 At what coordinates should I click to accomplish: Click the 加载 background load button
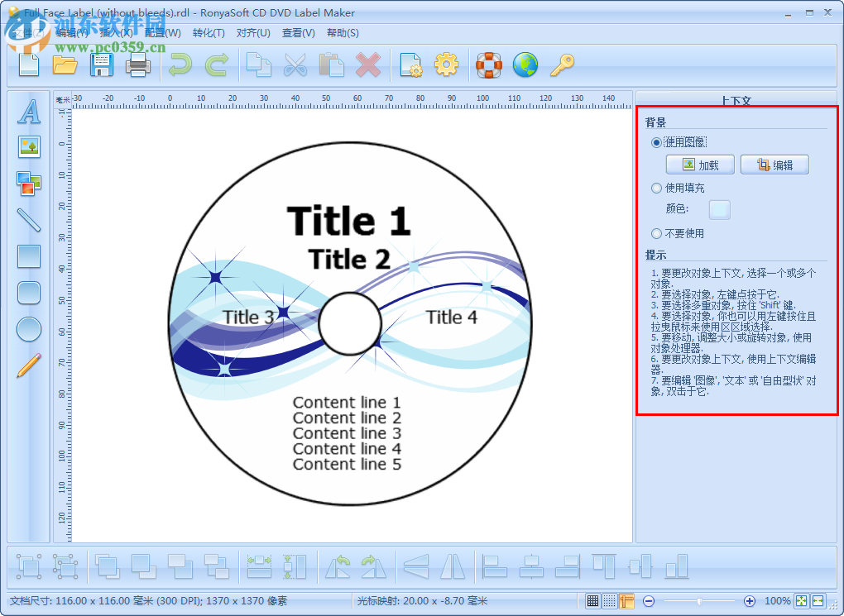pyautogui.click(x=699, y=164)
